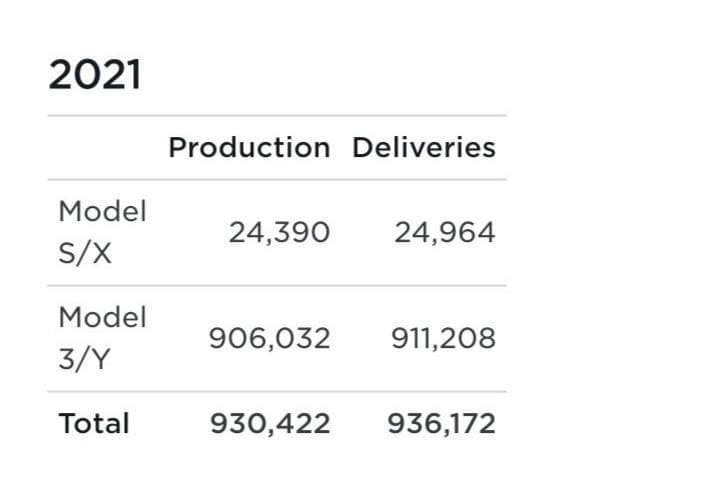The image size is (719, 487).
Task: Select the 24,964 deliveries value
Action: (444, 233)
